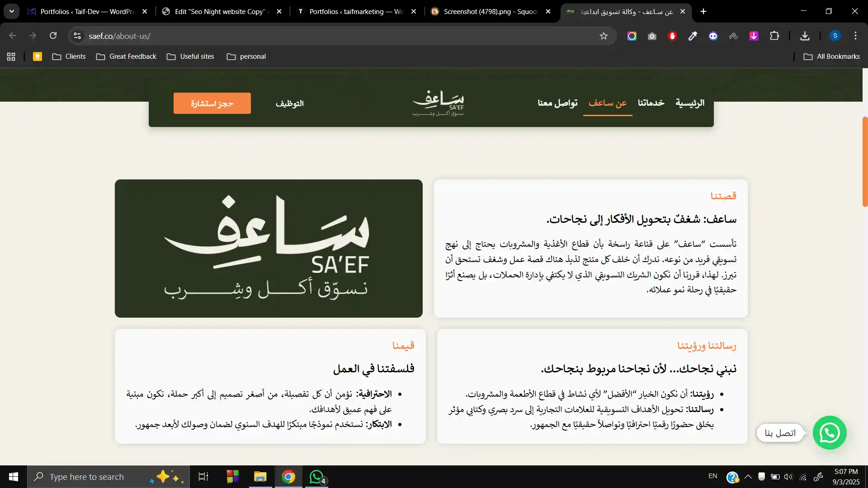Open the WhatsApp chat floating button
The height and width of the screenshot is (488, 868).
point(830,432)
